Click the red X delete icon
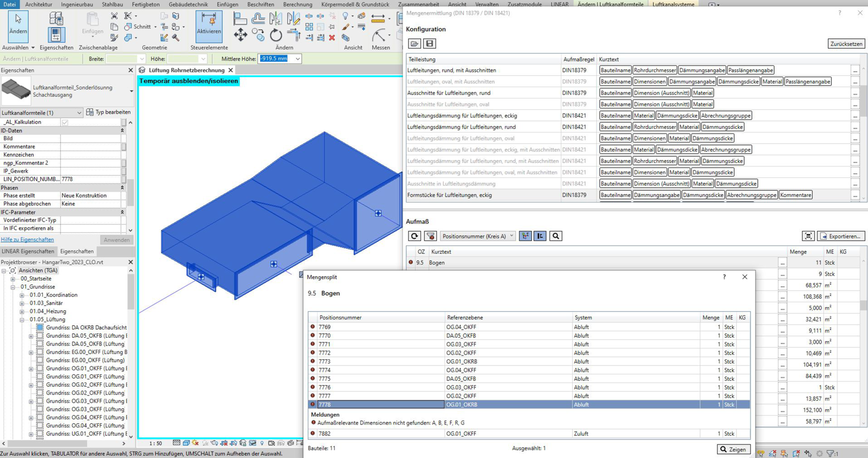 pos(332,38)
